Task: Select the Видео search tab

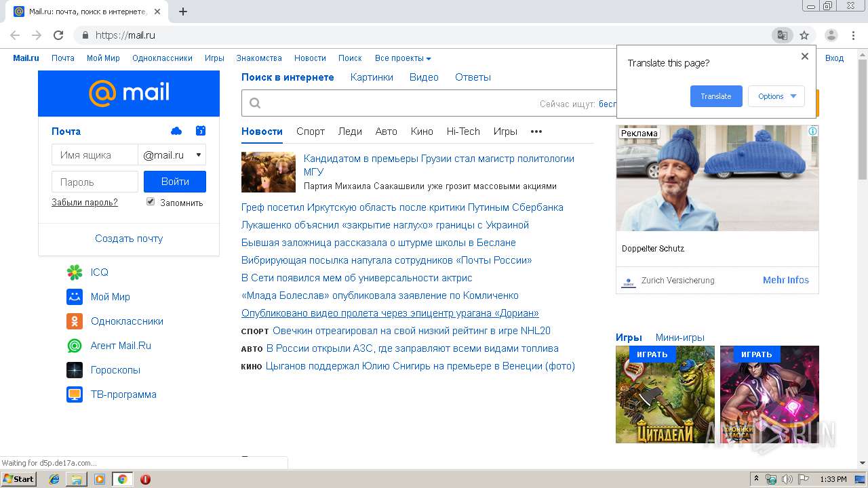Action: [424, 77]
